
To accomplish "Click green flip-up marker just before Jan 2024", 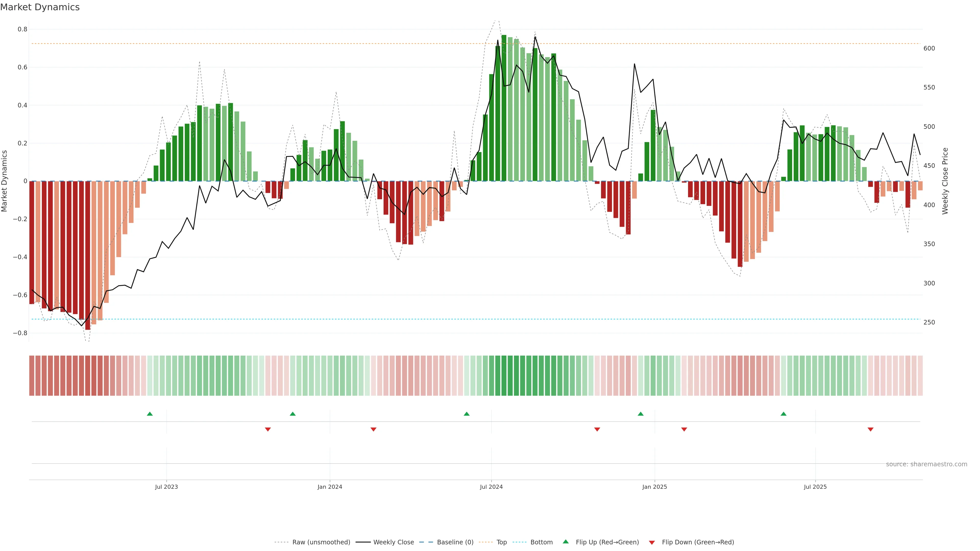I will pos(292,414).
